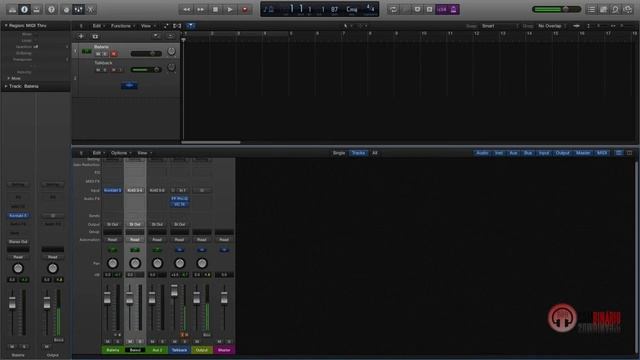640x360 pixels.
Task: Open Smart Controls from the toolbar
Action: (66, 9)
